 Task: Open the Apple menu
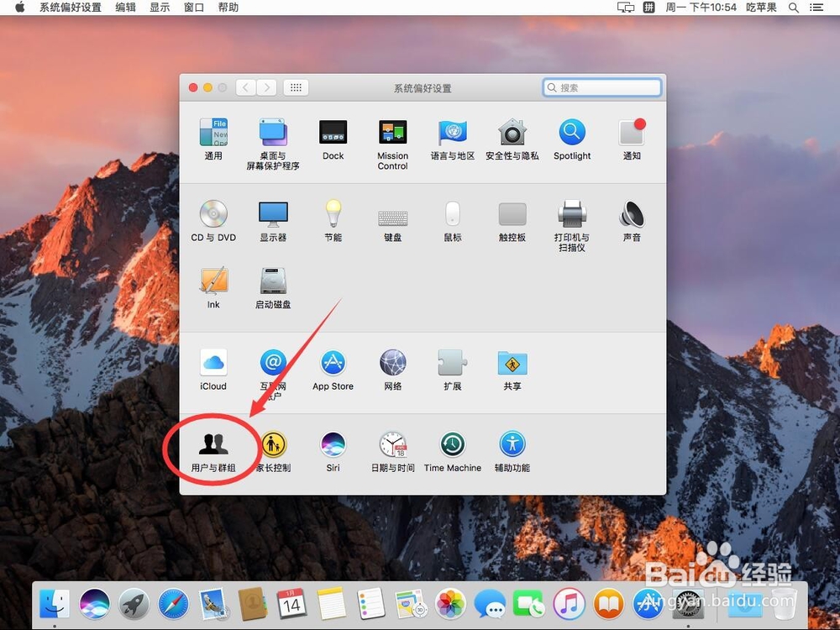tap(19, 7)
